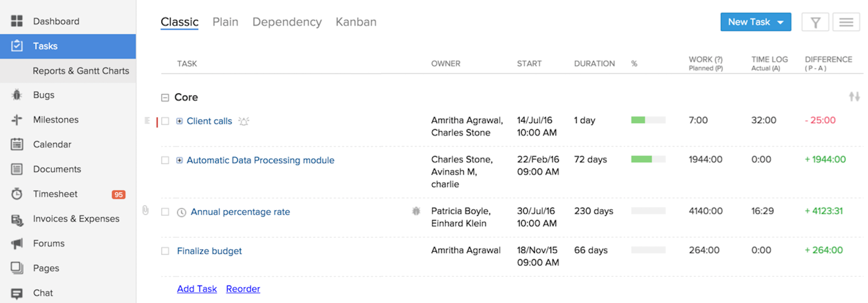This screenshot has height=303, width=868.
Task: Click the filter funnel icon
Action: coord(815,22)
